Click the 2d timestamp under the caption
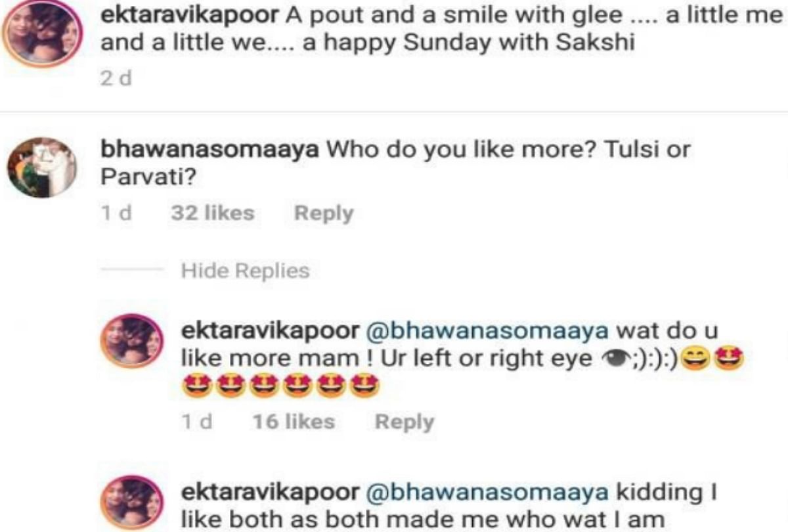The width and height of the screenshot is (788, 532). pyautogui.click(x=116, y=79)
